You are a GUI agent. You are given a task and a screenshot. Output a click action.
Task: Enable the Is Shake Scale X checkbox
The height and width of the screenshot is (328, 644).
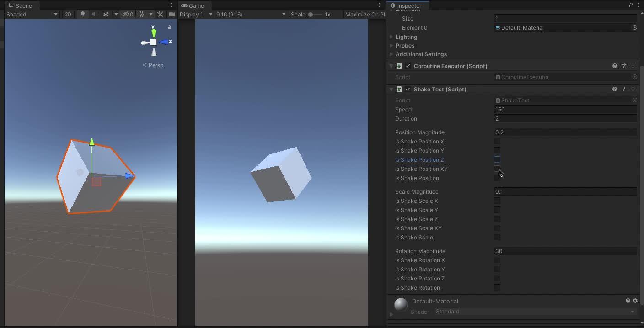click(x=497, y=201)
